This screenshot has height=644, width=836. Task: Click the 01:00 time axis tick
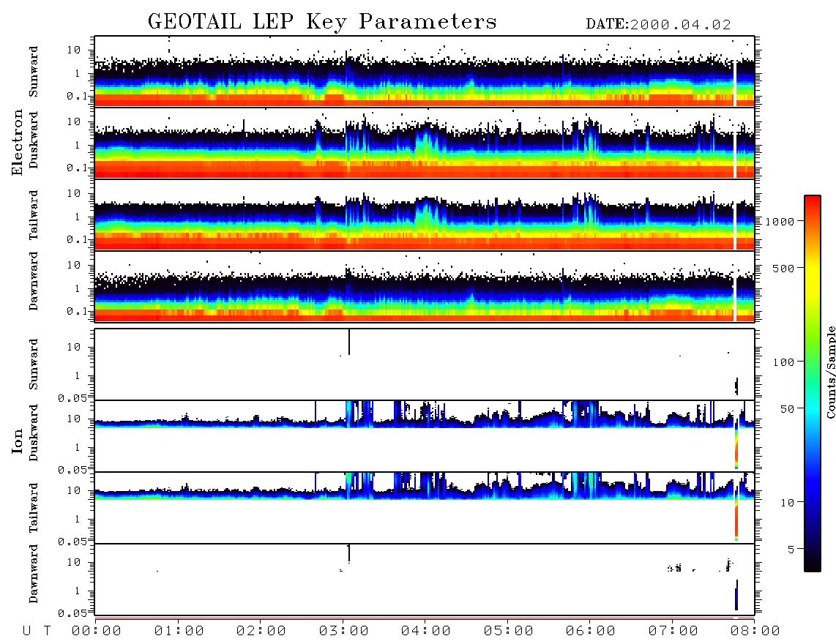click(x=179, y=632)
